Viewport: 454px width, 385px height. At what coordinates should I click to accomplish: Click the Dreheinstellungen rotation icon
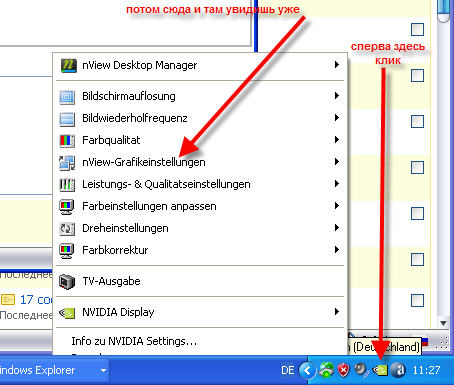(x=67, y=228)
